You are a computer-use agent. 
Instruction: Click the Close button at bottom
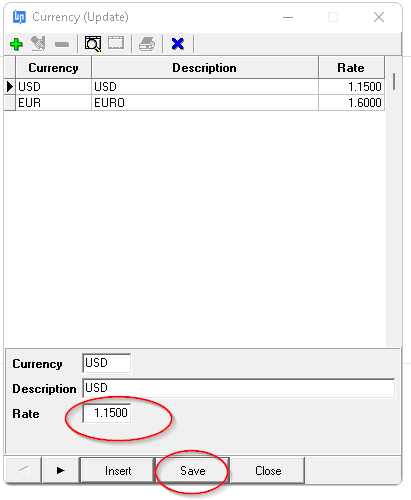pyautogui.click(x=268, y=471)
